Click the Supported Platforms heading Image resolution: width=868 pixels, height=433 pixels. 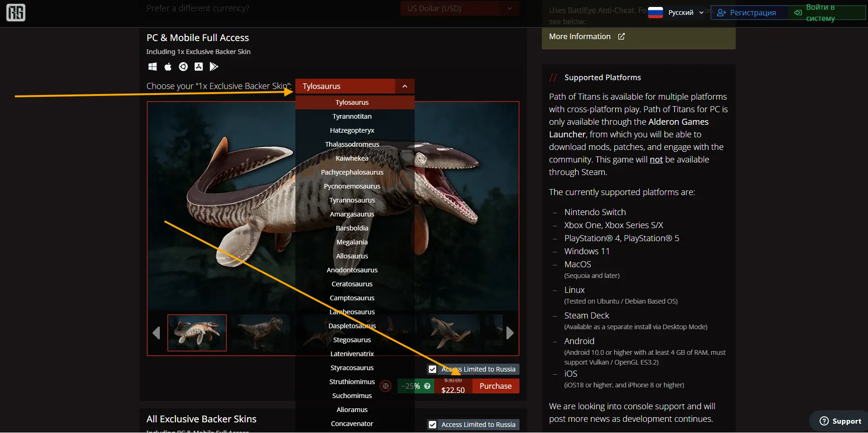602,77
